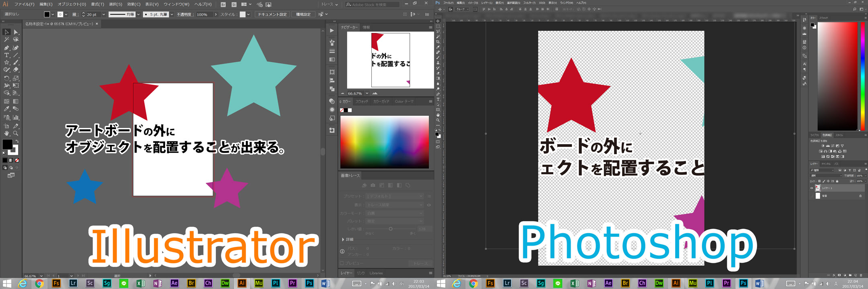Click the 不透明度 link in Illustrator's control bar
Image resolution: width=868 pixels, height=289 pixels.
(x=185, y=14)
